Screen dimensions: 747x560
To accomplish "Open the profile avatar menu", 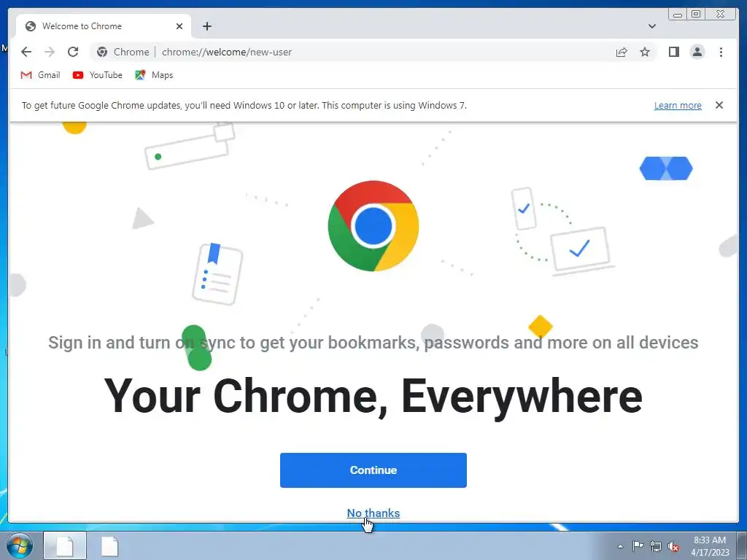I will 697,52.
